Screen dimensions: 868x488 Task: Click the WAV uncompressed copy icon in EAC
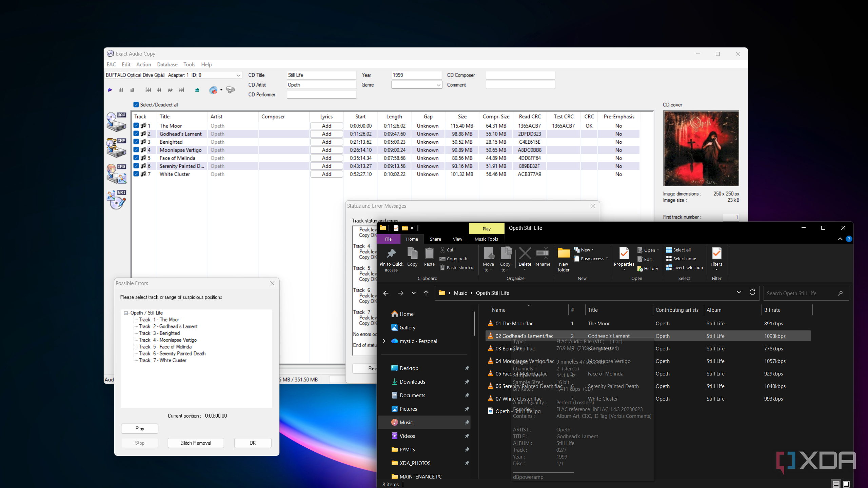tap(116, 122)
